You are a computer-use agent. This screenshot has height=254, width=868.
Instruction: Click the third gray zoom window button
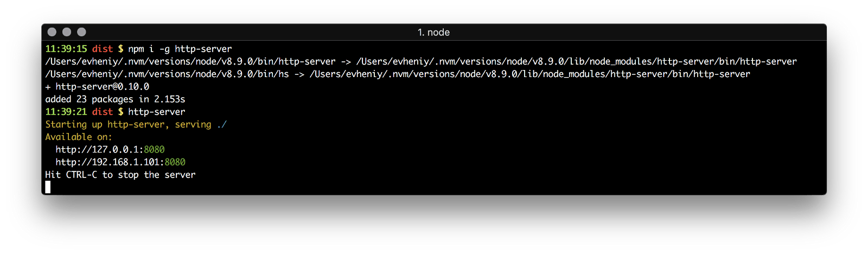point(81,32)
